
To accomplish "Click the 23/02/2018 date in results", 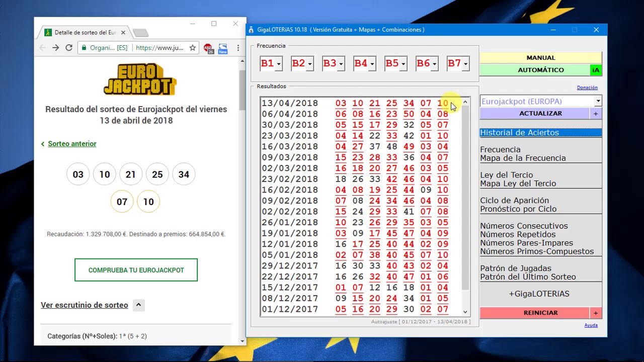I will point(290,179).
